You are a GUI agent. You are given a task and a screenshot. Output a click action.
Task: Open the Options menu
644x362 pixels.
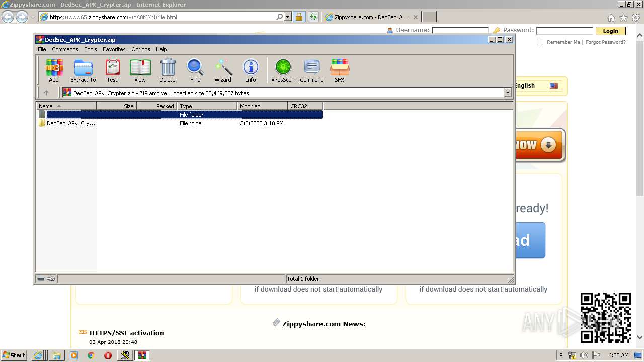click(x=141, y=49)
